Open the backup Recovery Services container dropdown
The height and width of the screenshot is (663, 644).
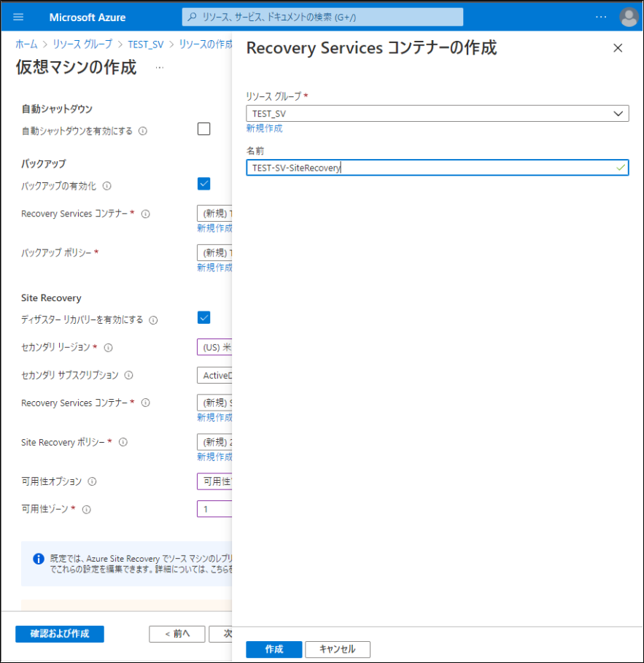214,214
